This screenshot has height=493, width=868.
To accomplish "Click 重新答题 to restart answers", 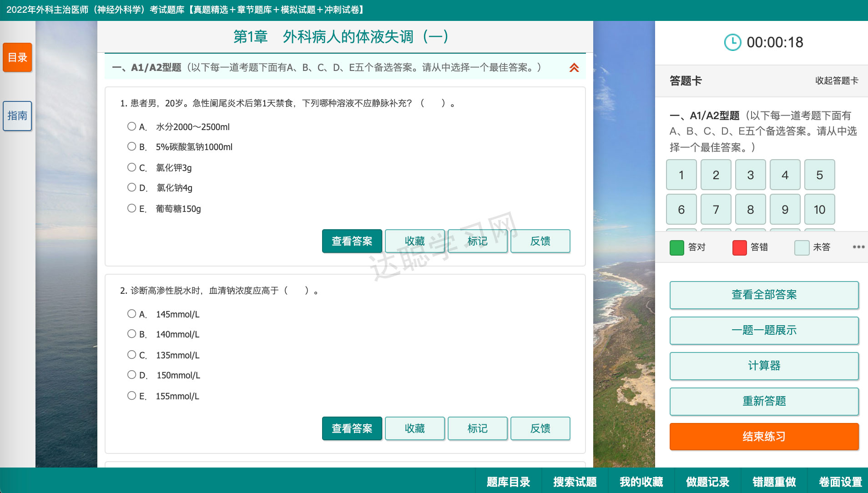I will 764,401.
